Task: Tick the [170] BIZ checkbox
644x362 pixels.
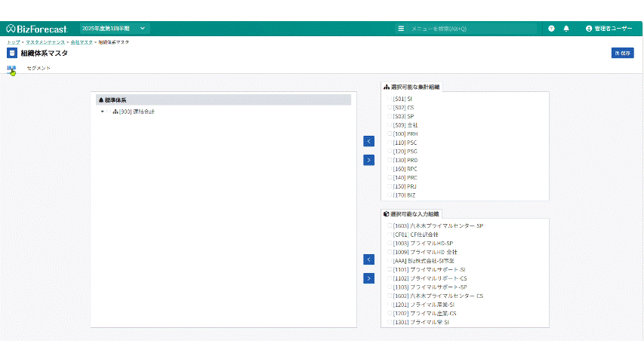Action: click(390, 195)
